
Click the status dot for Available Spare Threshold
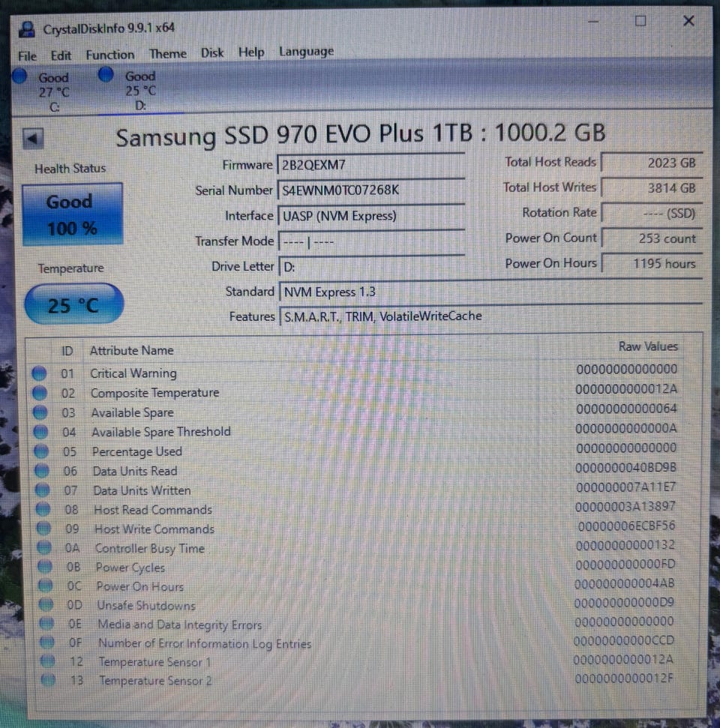[41, 432]
